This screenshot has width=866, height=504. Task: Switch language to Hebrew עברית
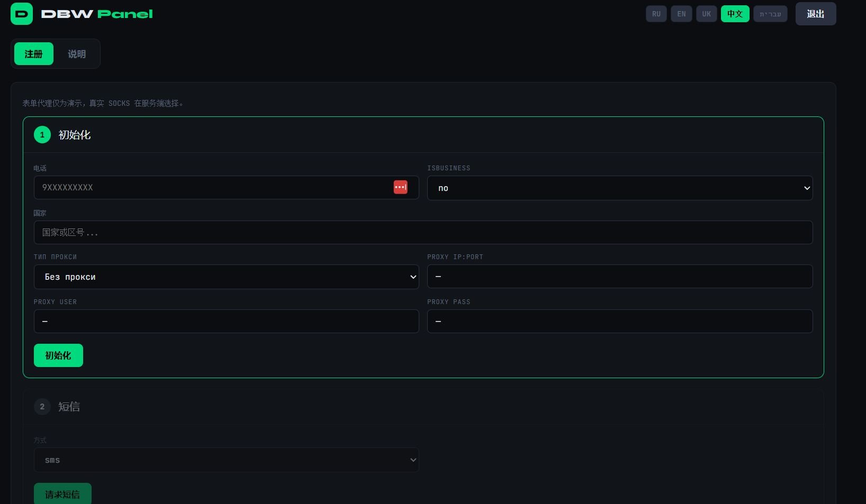[x=770, y=14]
